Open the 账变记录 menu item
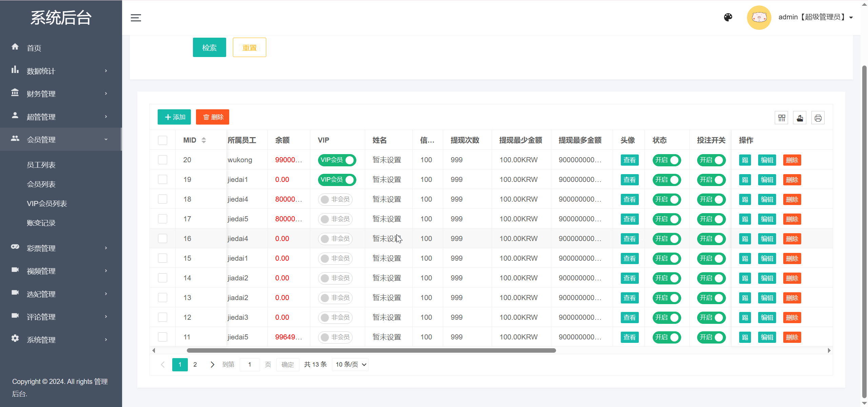 coord(41,223)
